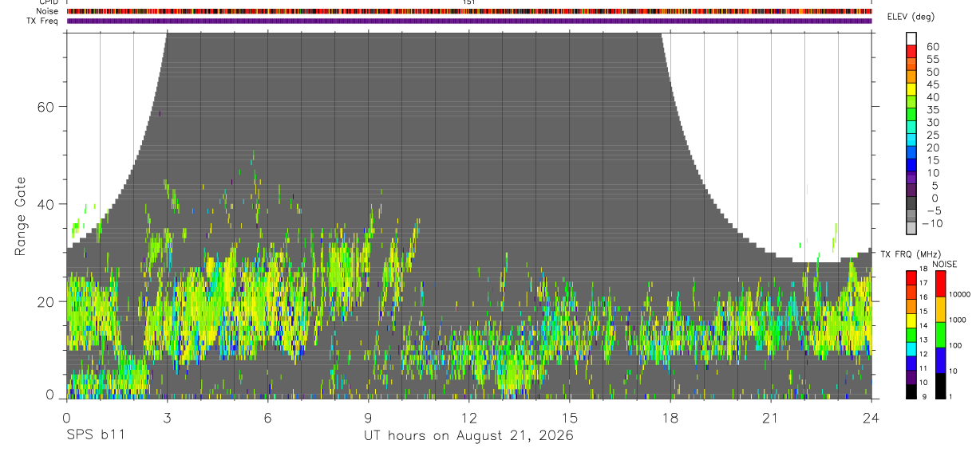Click the black bottom segment of TX FRQ legend
Image resolution: width=980 pixels, height=452 pixels.
(911, 391)
